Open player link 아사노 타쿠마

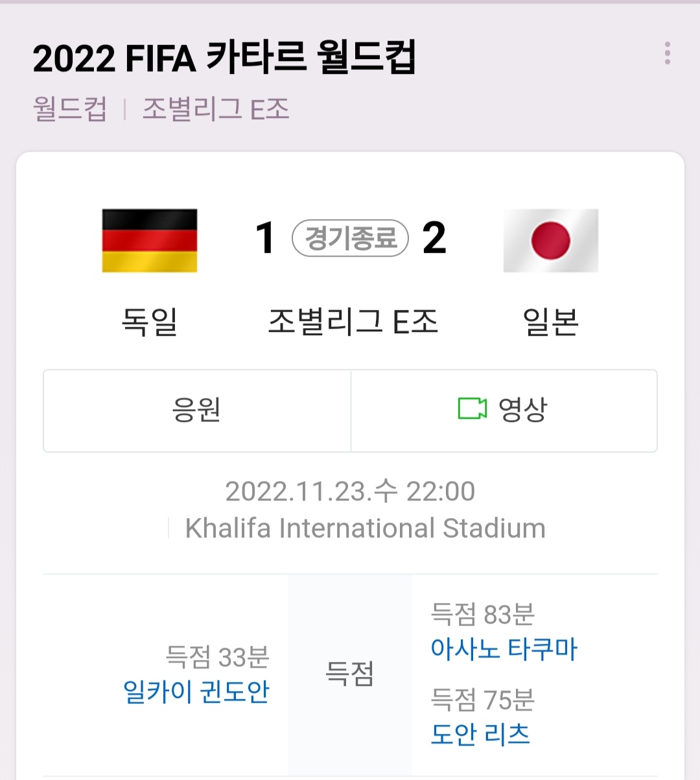click(504, 649)
